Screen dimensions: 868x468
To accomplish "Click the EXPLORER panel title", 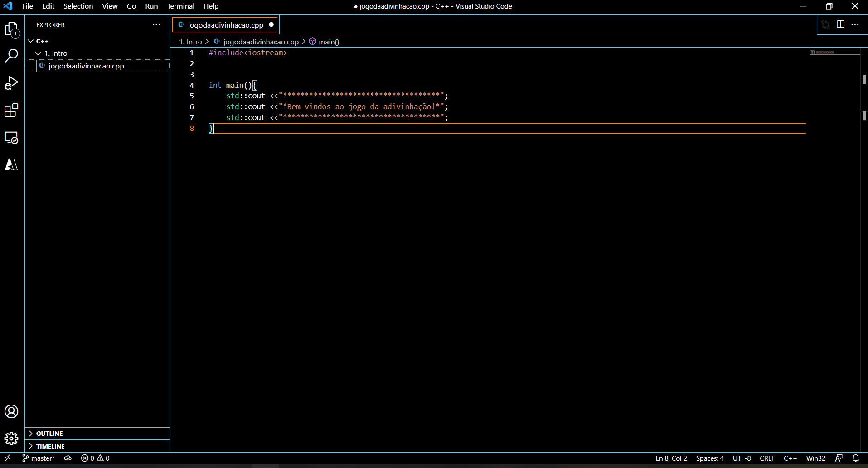I will (50, 25).
